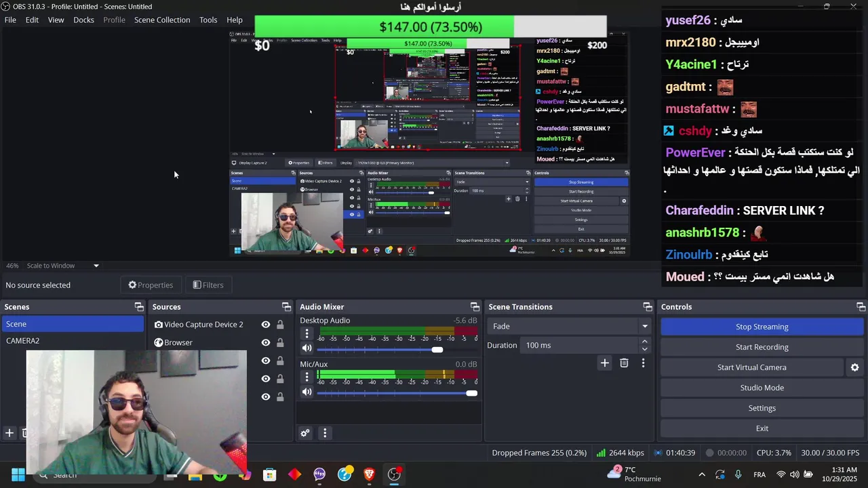Click the Exit button in the Controls dock
Image resolution: width=868 pixels, height=488 pixels.
click(x=762, y=428)
